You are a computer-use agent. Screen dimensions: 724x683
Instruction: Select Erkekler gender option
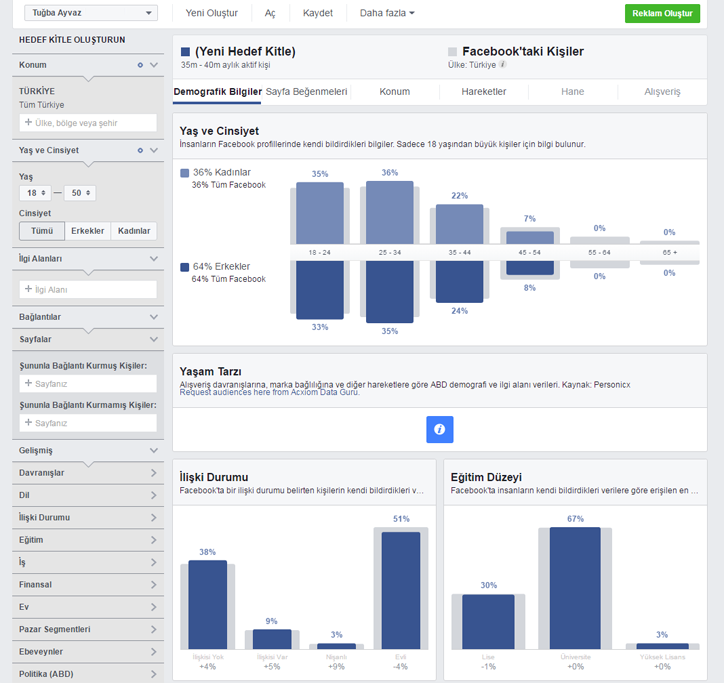(87, 231)
